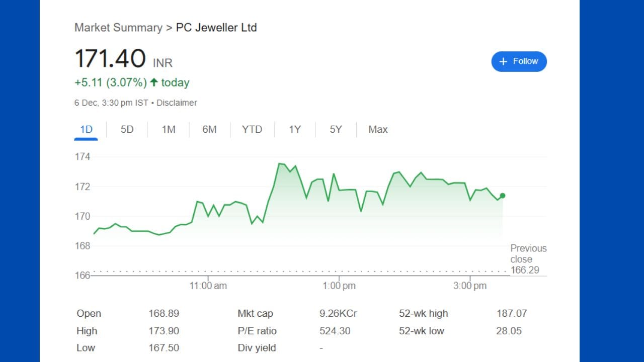Select the 6M time range
This screenshot has width=644, height=362.
[x=209, y=129]
